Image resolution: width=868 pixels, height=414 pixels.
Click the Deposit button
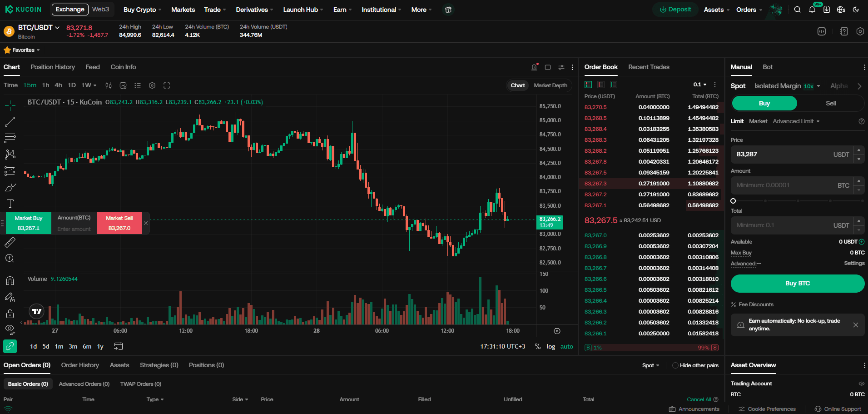675,10
